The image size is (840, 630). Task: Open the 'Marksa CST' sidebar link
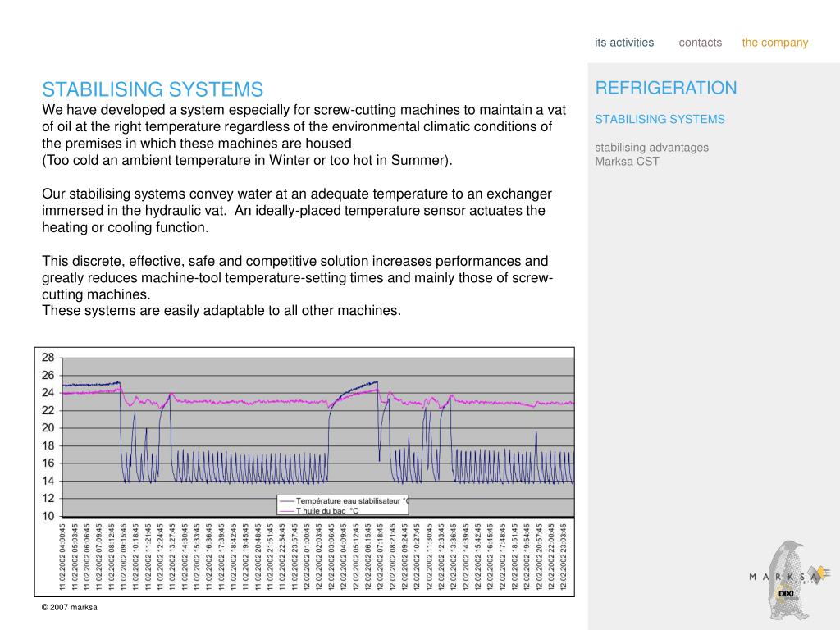627,162
